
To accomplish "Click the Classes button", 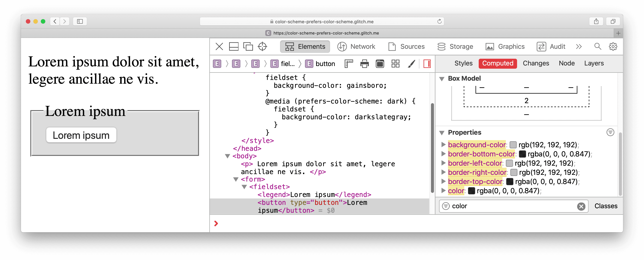I will point(606,206).
